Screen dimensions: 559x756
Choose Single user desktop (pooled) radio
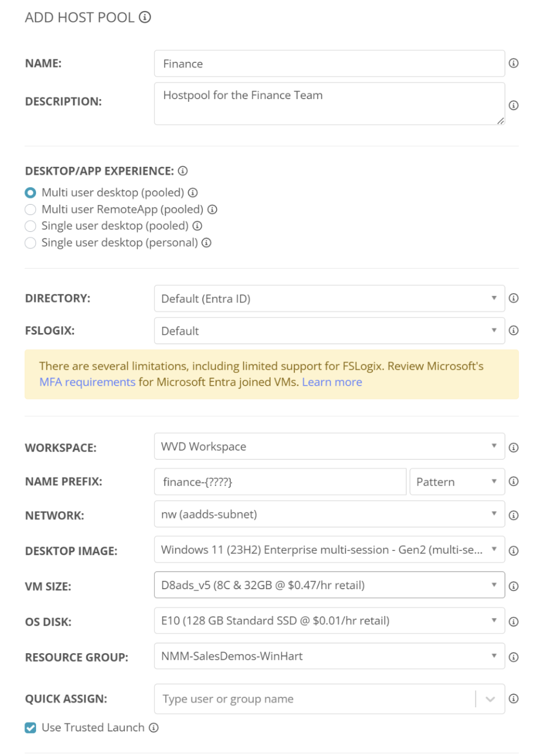(31, 226)
